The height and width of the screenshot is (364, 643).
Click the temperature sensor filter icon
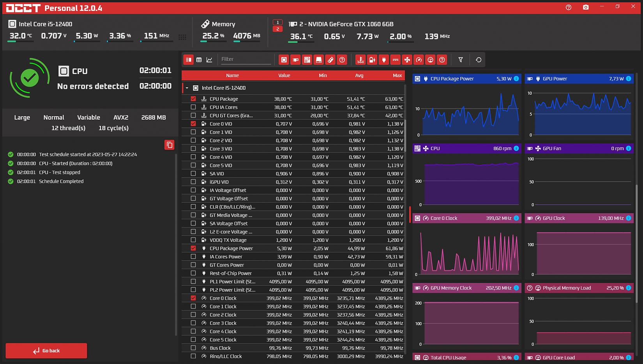pyautogui.click(x=360, y=60)
